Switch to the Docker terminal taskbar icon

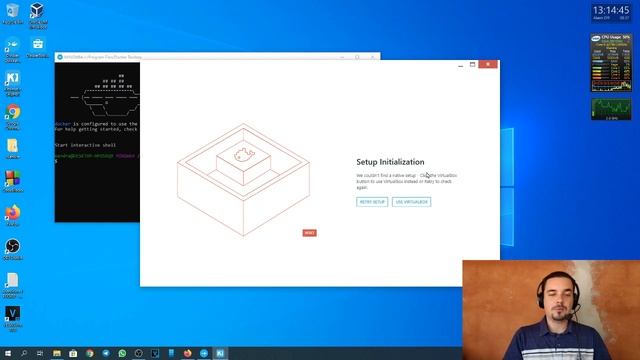pyautogui.click(x=204, y=353)
